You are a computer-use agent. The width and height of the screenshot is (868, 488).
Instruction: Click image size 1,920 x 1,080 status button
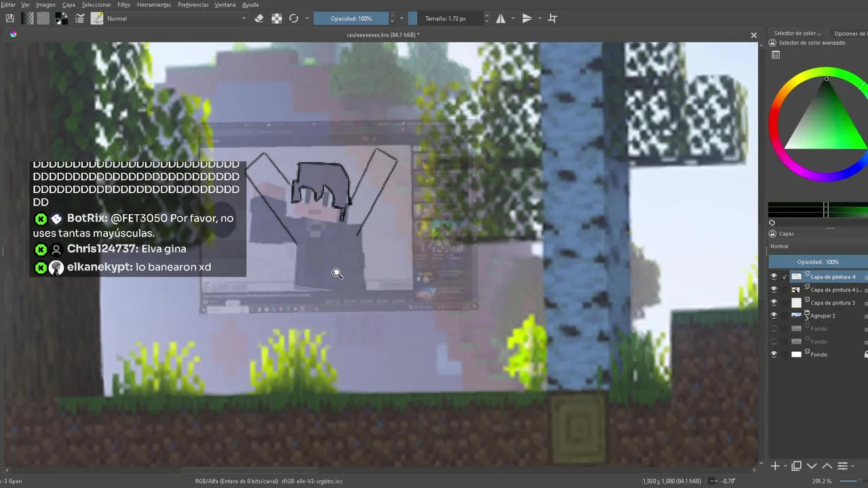[671, 481]
